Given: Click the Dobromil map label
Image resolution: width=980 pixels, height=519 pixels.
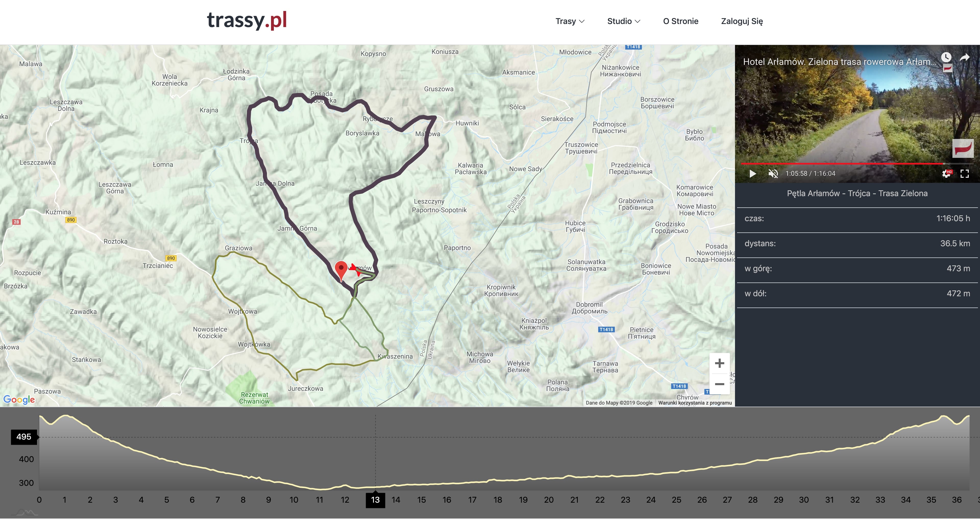Looking at the screenshot, I should click(x=589, y=308).
